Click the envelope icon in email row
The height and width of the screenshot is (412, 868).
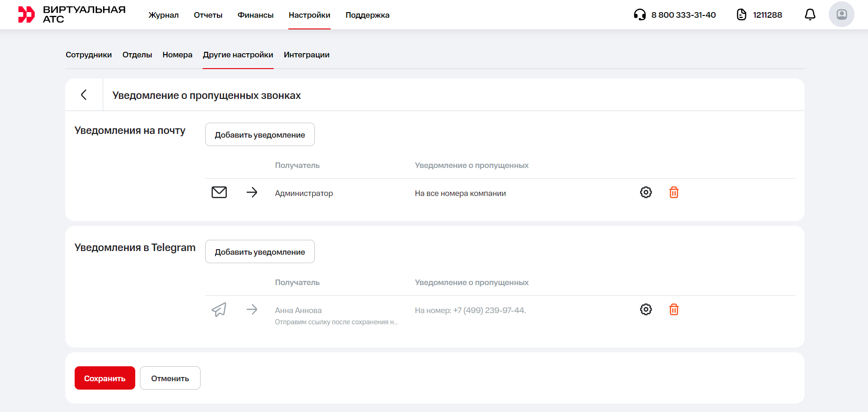(x=219, y=192)
